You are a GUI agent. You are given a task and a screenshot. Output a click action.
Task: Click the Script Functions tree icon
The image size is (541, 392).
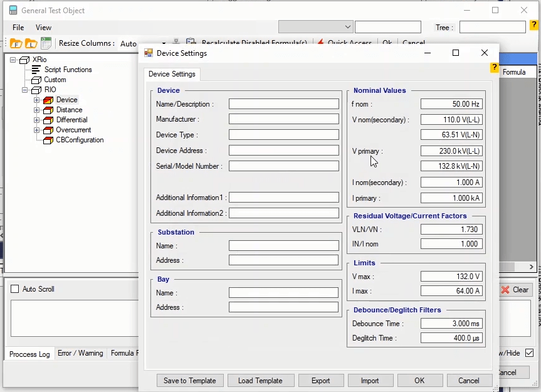[36, 70]
